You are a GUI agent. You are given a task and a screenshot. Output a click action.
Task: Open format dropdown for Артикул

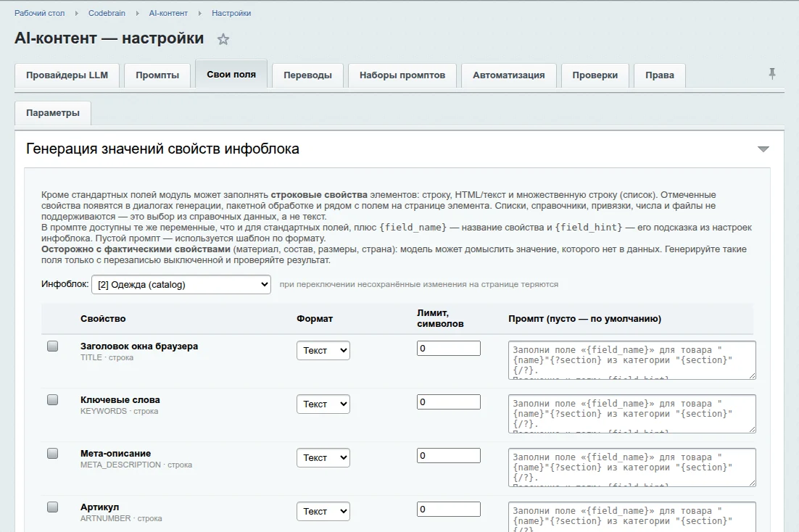click(323, 510)
